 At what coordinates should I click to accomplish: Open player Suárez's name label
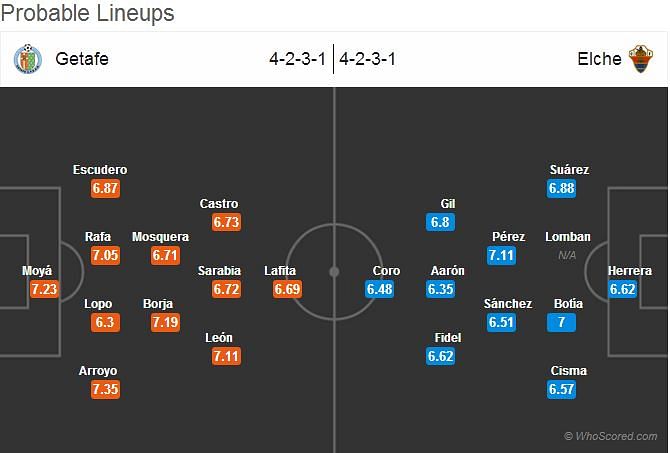pos(569,170)
